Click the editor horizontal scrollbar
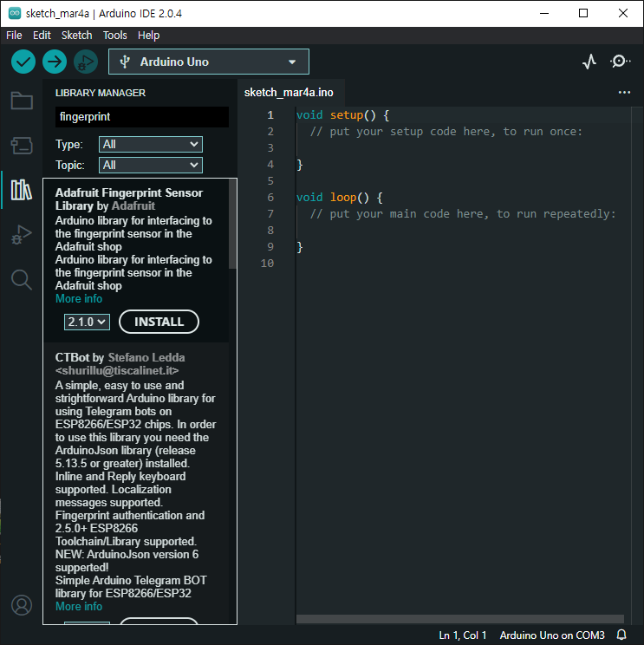Image resolution: width=644 pixels, height=645 pixels. click(459, 619)
